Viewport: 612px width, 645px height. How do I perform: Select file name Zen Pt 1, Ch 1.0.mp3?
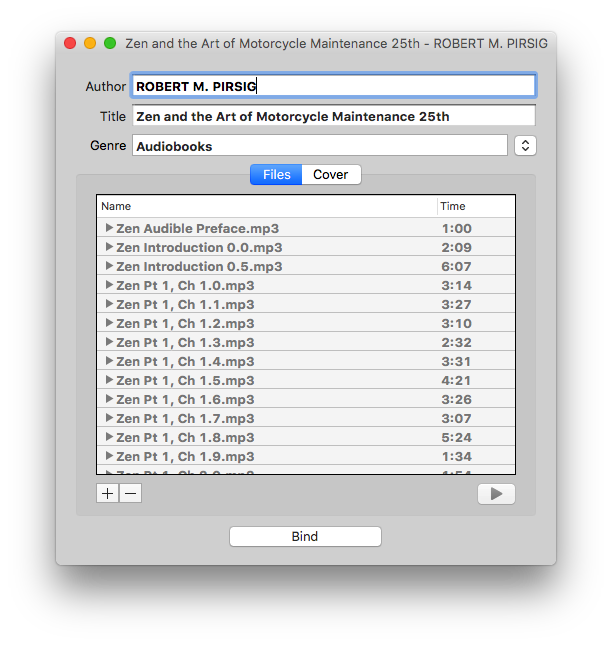point(185,285)
